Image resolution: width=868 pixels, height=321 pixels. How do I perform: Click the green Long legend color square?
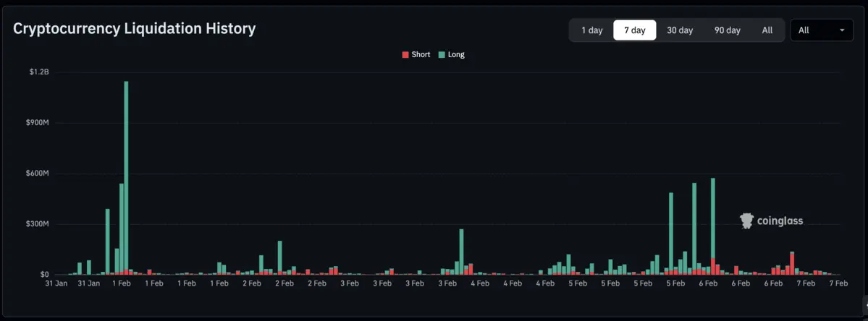(x=442, y=55)
